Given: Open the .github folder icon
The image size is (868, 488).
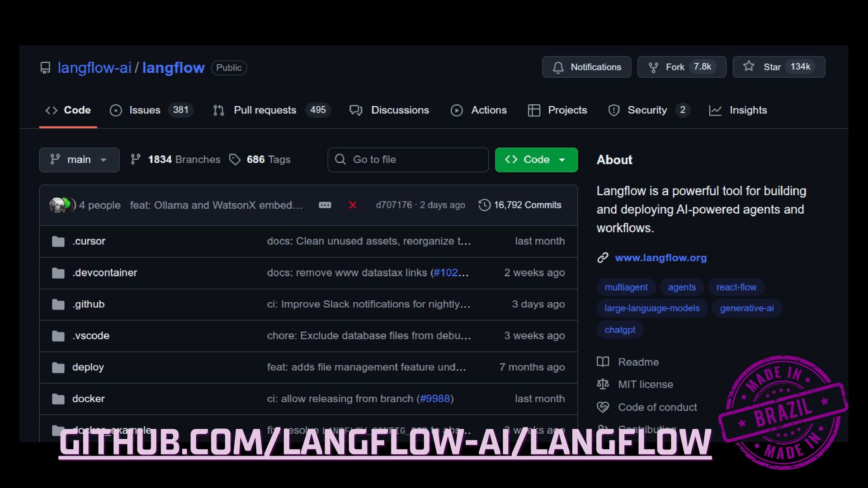Looking at the screenshot, I should (58, 305).
